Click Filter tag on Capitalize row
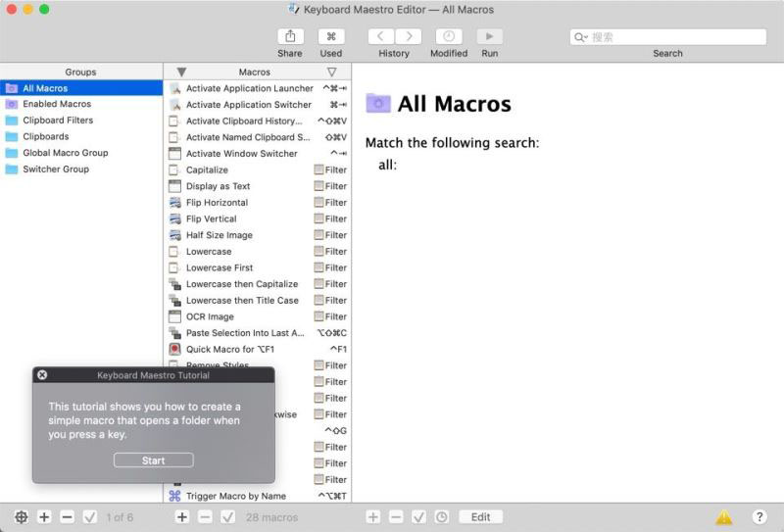 pyautogui.click(x=330, y=170)
